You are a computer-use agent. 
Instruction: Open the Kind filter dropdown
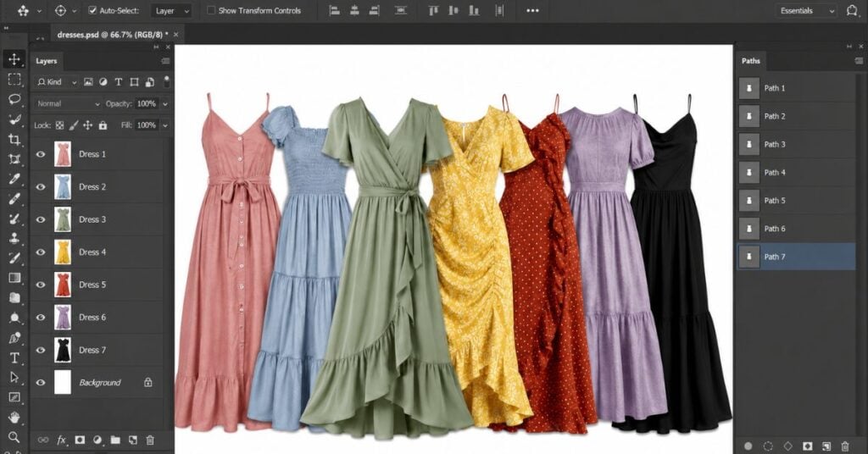[57, 82]
